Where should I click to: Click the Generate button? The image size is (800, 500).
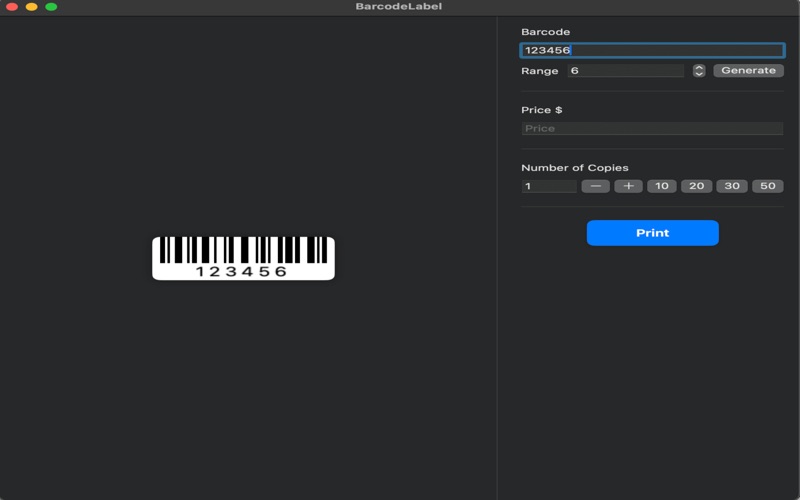748,70
